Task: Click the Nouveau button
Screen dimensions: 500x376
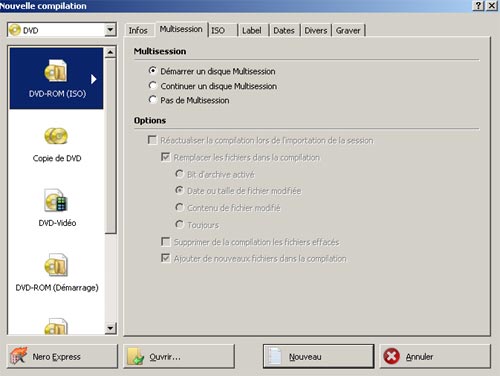Action: click(318, 356)
